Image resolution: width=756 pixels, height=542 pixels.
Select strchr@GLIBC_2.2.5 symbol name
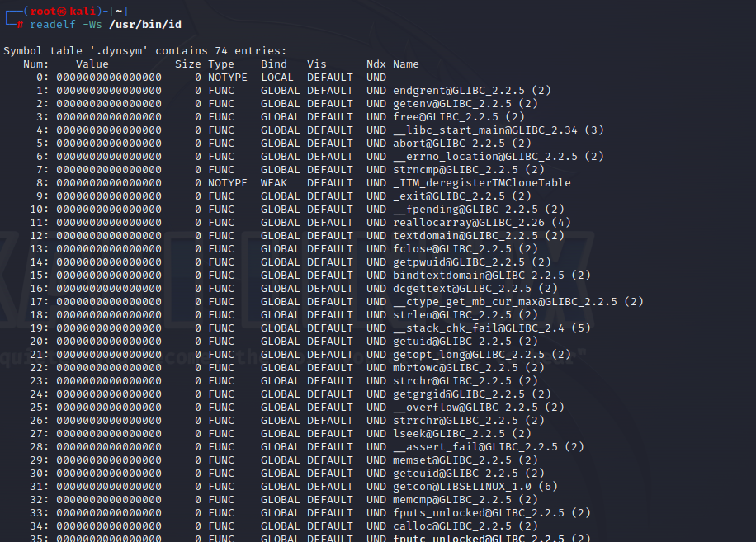tap(452, 381)
